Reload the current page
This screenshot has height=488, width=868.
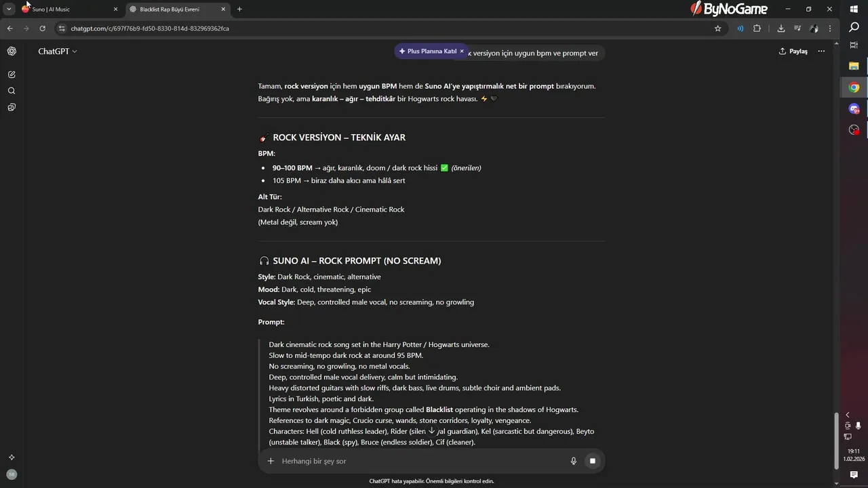pyautogui.click(x=42, y=28)
